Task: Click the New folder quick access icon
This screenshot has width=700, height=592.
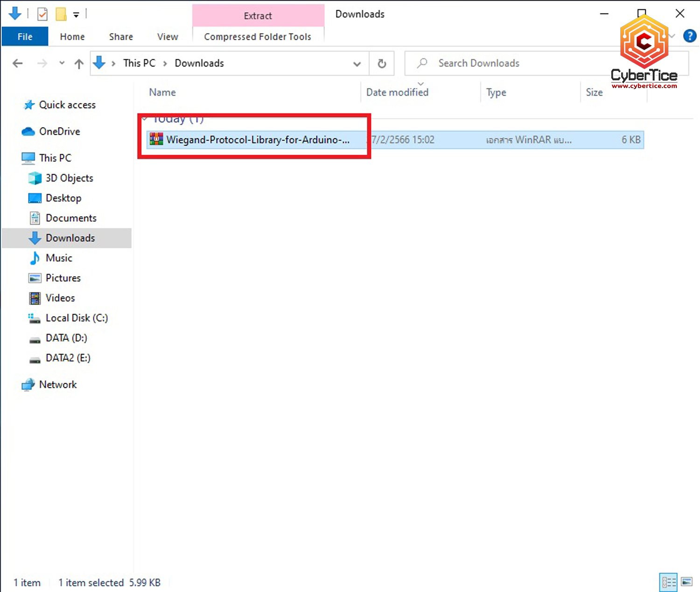Action: (x=61, y=14)
